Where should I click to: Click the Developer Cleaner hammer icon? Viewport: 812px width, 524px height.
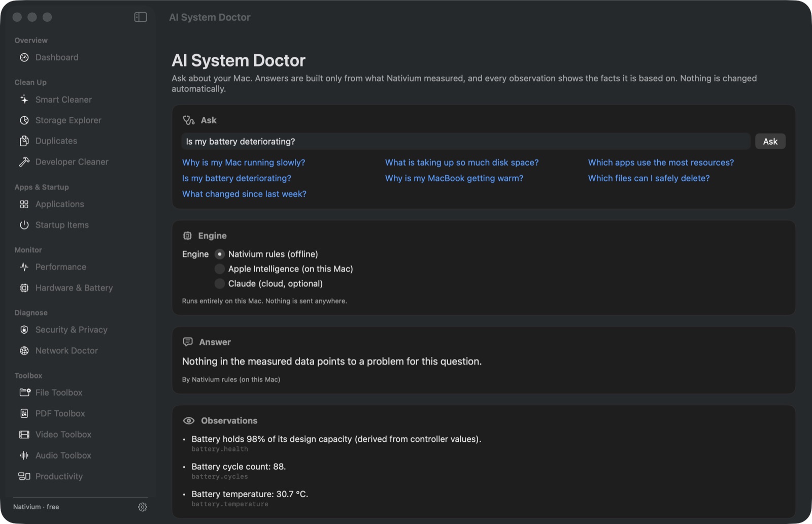[x=24, y=162]
